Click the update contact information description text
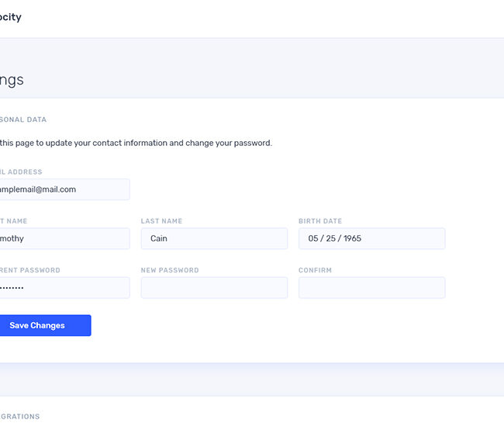504x437 pixels. tap(136, 143)
